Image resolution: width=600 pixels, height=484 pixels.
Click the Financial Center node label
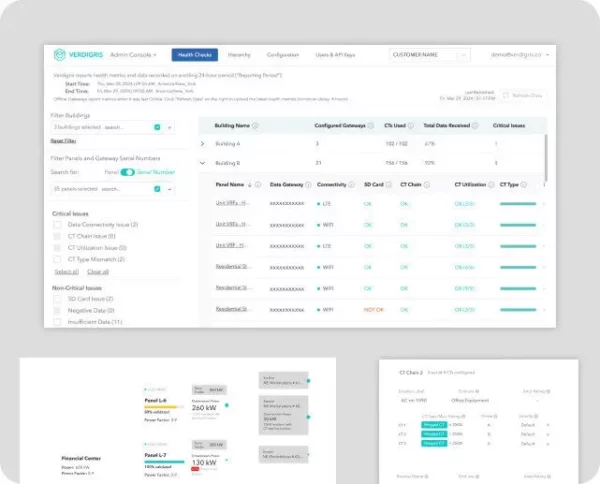click(81, 458)
